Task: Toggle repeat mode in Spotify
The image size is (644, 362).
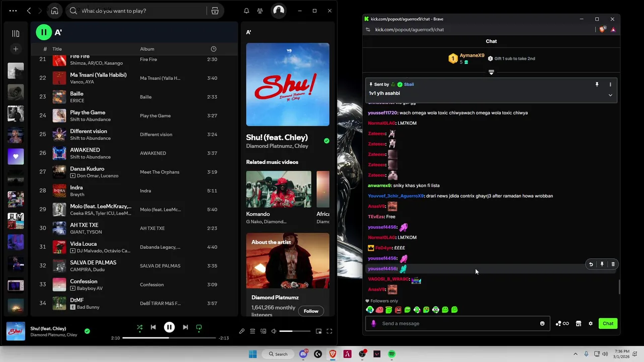Action: tap(199, 327)
